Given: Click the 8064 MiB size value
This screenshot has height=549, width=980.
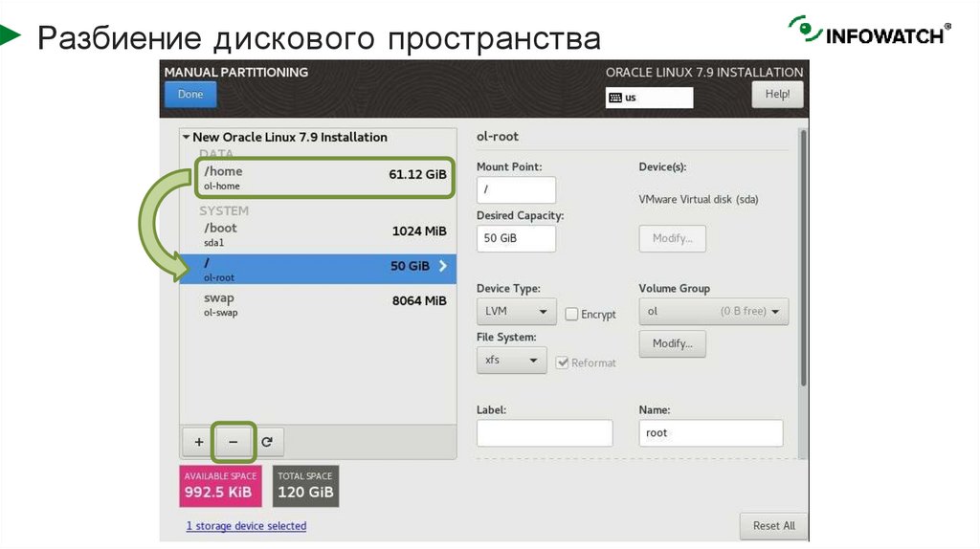Looking at the screenshot, I should pos(419,300).
